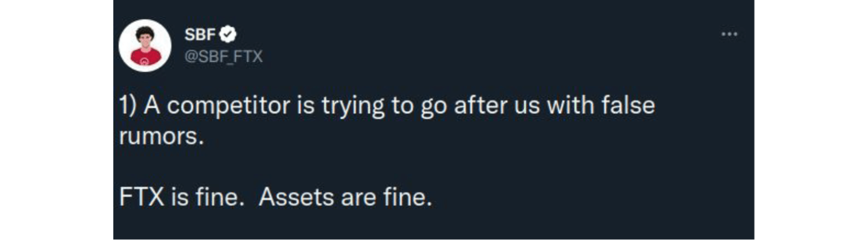Click the white margin right of the tweet
Screen dimensions: 868x240
point(811,120)
